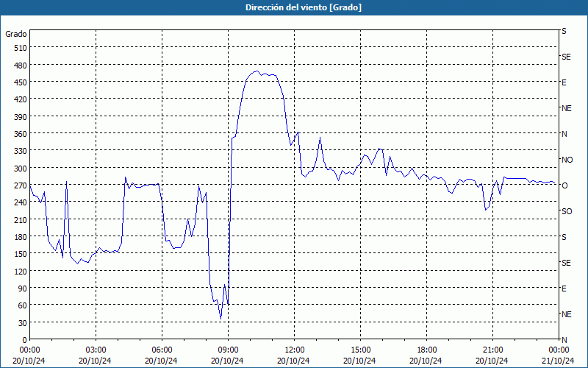Click the 330 value on the left axis
The image size is (588, 368).
coord(21,151)
